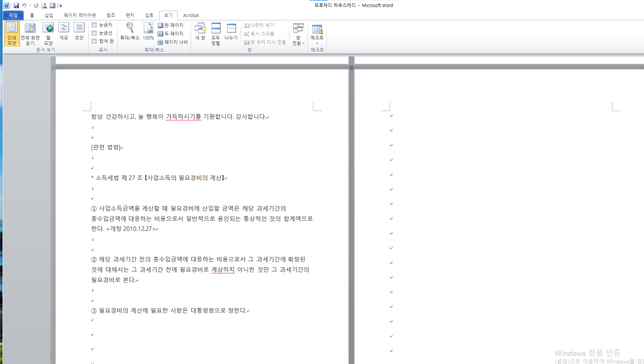Set zoom to 100%
This screenshot has width=644, height=364.
point(148,31)
